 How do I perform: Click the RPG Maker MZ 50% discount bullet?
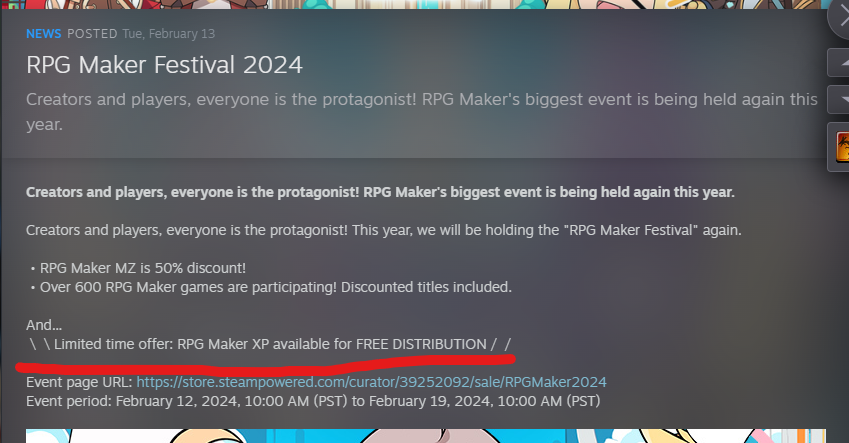(139, 268)
